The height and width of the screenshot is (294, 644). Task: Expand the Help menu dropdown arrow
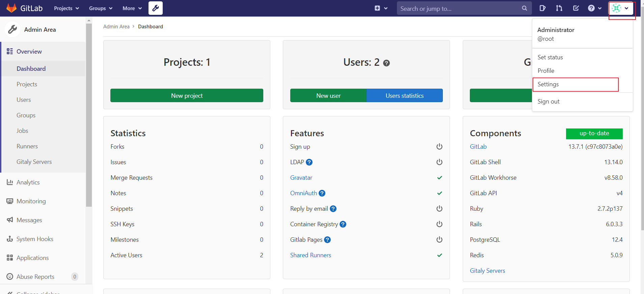click(600, 8)
